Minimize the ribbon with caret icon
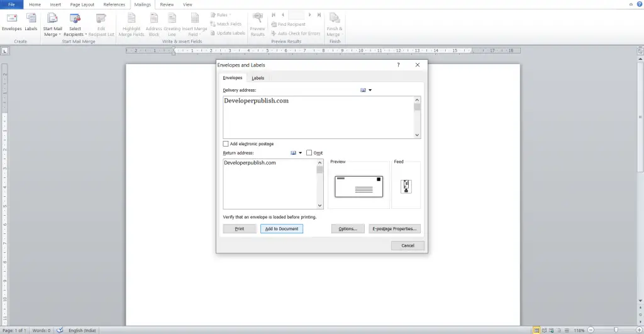Screen dimensions: 644x334 (x=631, y=4)
